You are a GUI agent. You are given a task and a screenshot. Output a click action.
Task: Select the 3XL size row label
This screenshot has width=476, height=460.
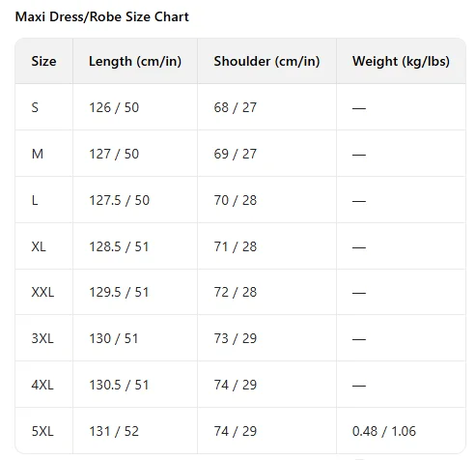point(42,338)
